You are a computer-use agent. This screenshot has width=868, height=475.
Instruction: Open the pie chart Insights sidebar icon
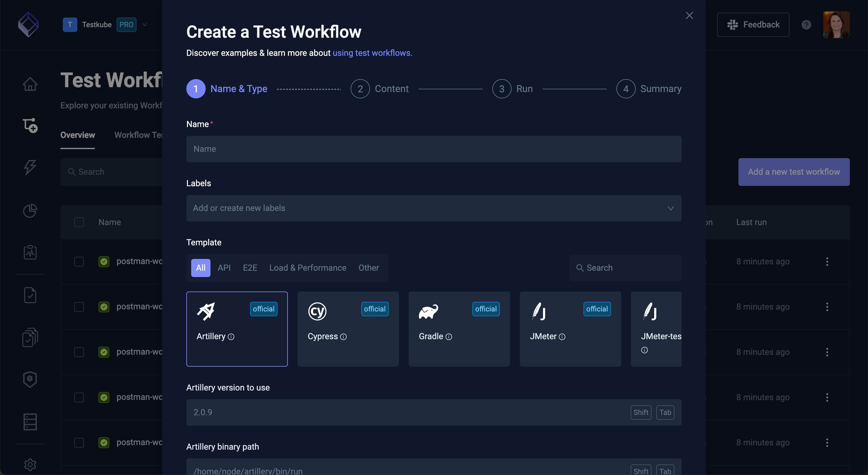coord(30,211)
